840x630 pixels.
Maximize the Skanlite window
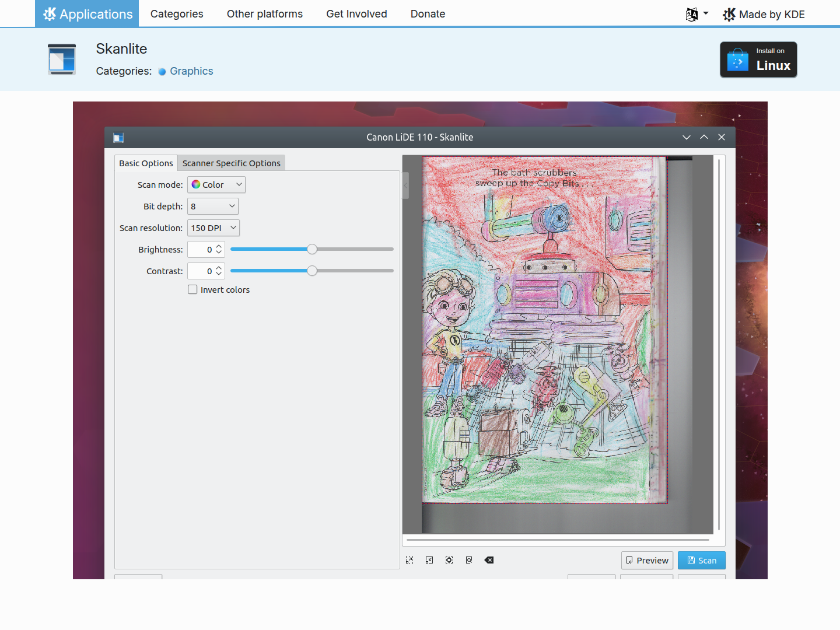(704, 137)
